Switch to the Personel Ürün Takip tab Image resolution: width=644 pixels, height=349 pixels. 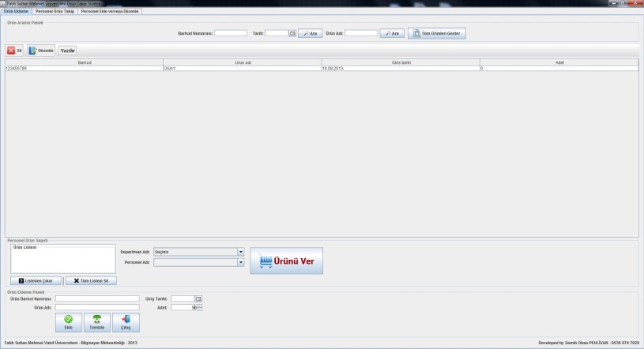[55, 12]
